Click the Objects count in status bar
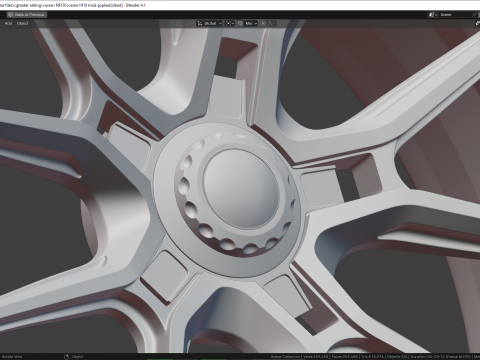This screenshot has height=360, width=480. tap(397, 357)
